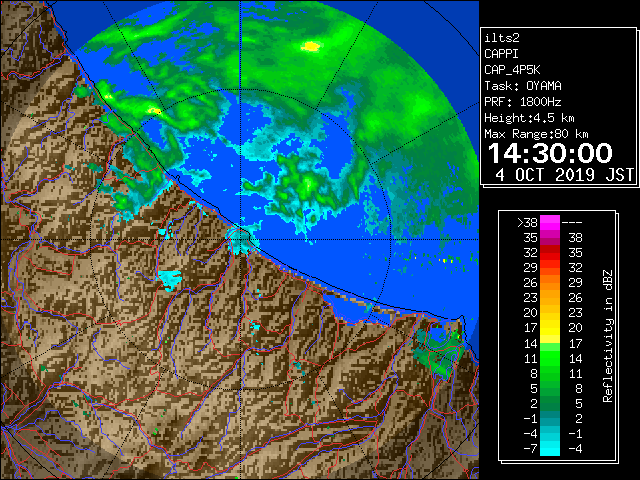Click the --- entry in the legend

click(x=572, y=223)
